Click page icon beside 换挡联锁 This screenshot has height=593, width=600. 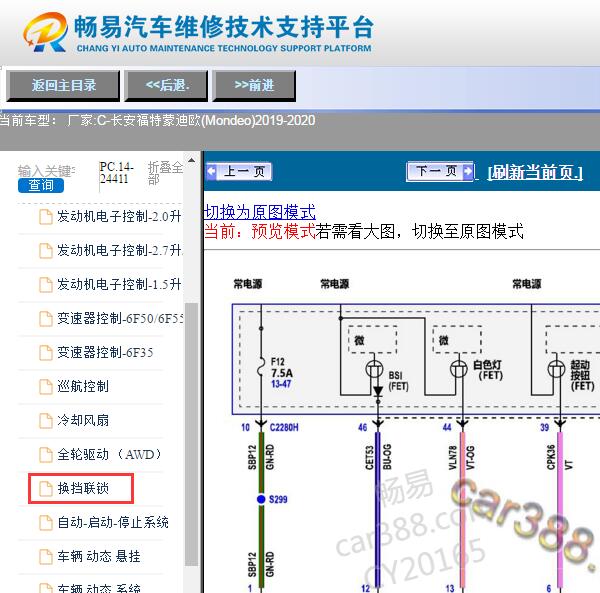(46, 489)
